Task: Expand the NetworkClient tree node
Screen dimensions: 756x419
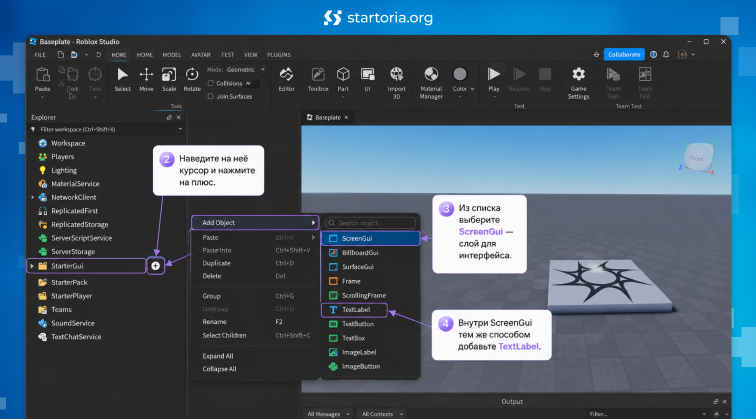Action: tap(32, 197)
